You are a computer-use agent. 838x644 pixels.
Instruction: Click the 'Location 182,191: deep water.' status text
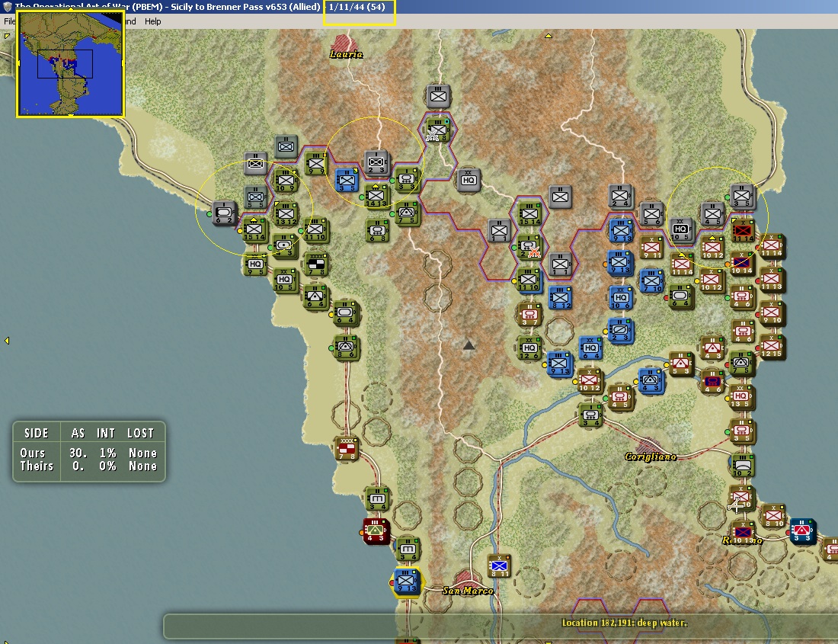point(624,623)
